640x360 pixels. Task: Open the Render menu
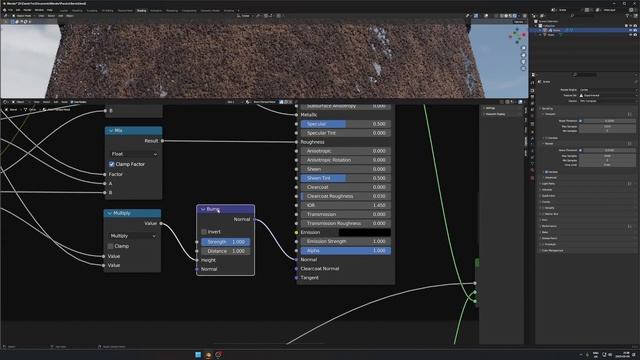27,10
